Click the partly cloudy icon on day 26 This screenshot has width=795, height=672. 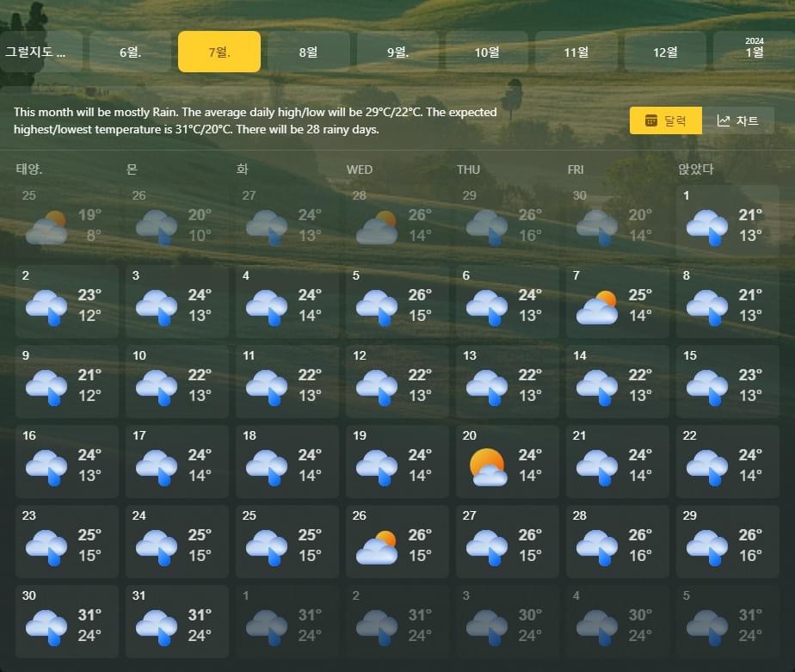tap(376, 548)
